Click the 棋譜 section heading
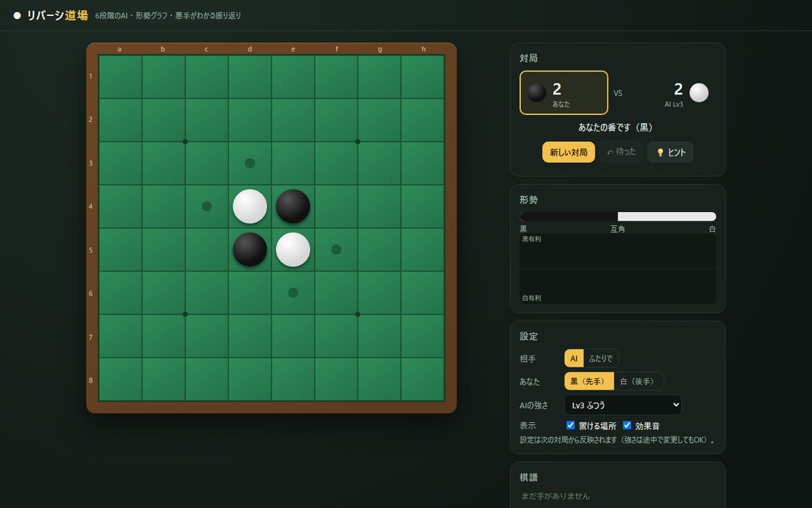 [x=529, y=477]
